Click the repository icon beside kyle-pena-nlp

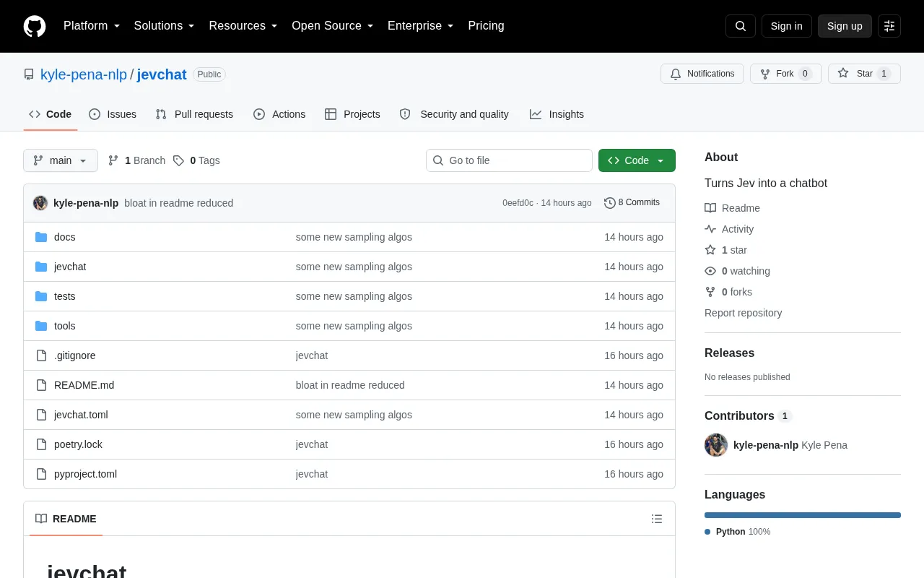29,74
